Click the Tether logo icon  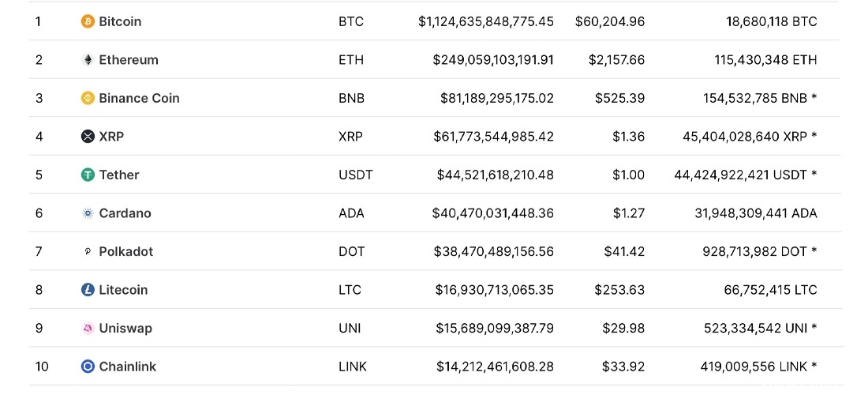pos(88,175)
